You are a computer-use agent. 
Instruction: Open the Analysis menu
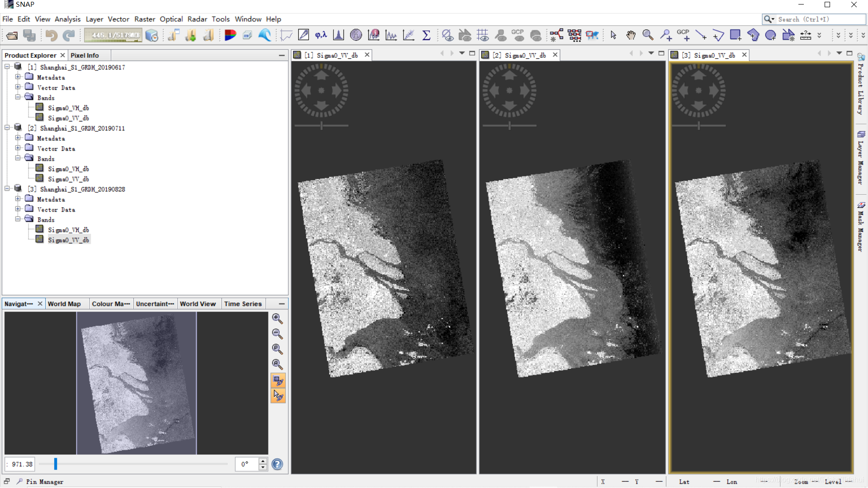(67, 19)
